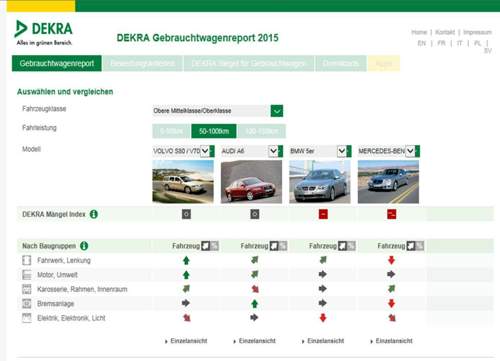Toggle dark Fahrzeug view icon in Mercedes column
The height and width of the screenshot is (361, 500).
point(411,246)
